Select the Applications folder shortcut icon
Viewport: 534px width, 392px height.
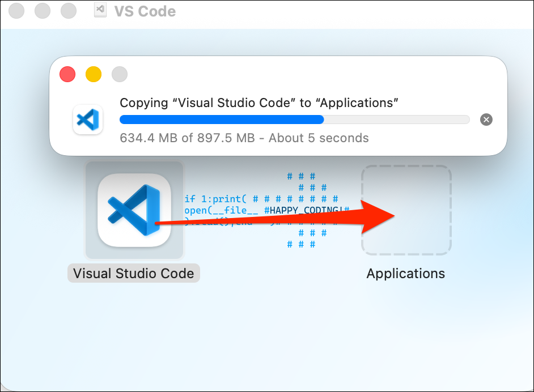point(406,210)
